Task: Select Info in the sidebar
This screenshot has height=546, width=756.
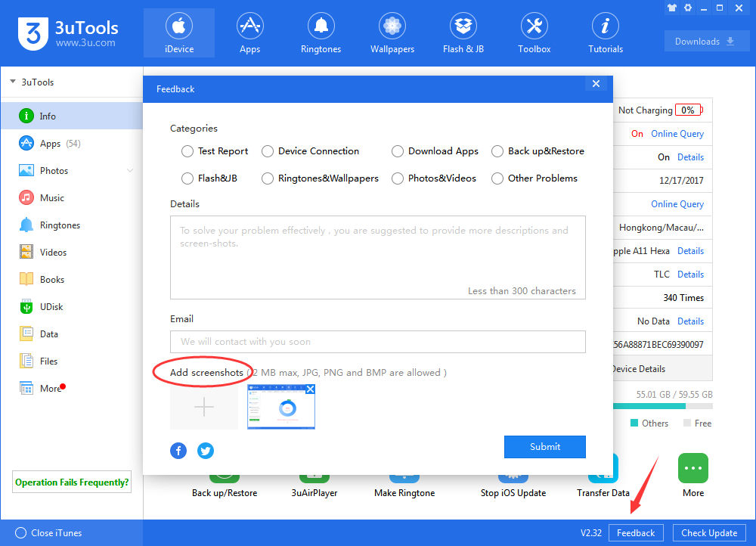Action: coord(72,116)
